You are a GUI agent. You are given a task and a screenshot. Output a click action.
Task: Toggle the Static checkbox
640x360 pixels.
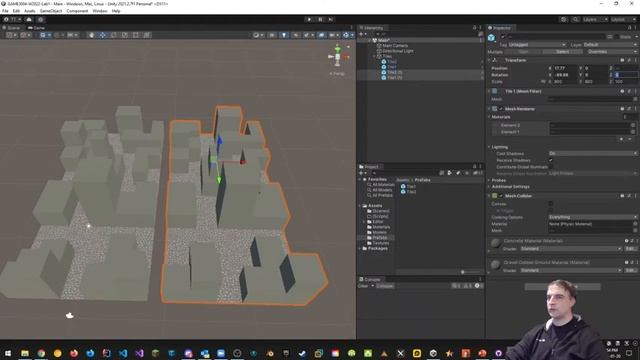[x=616, y=37]
